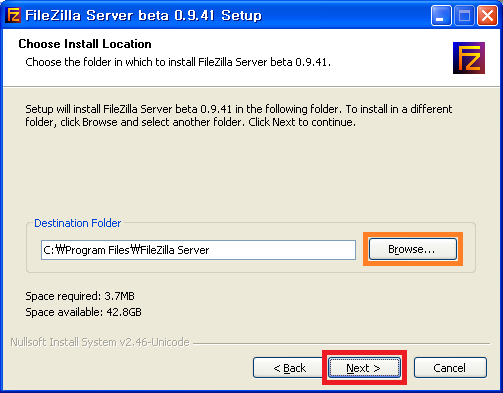Open folder picker with Browse button
The image size is (503, 393).
pos(413,249)
